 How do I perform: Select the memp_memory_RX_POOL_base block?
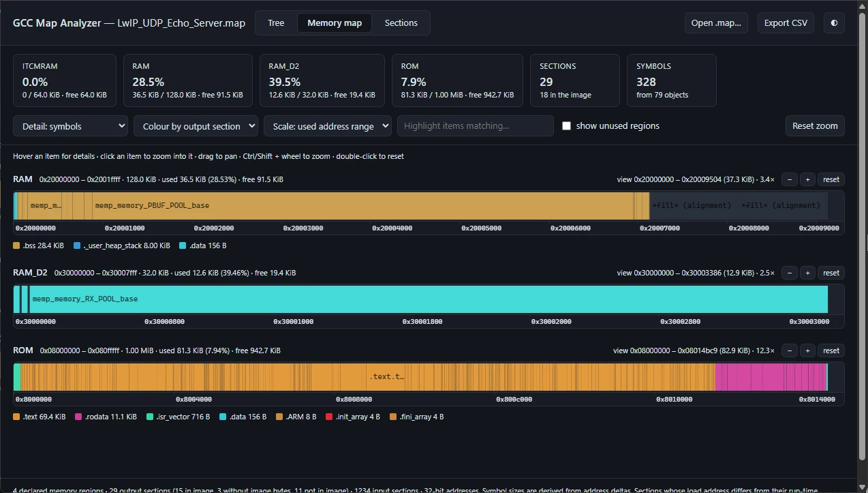428,299
